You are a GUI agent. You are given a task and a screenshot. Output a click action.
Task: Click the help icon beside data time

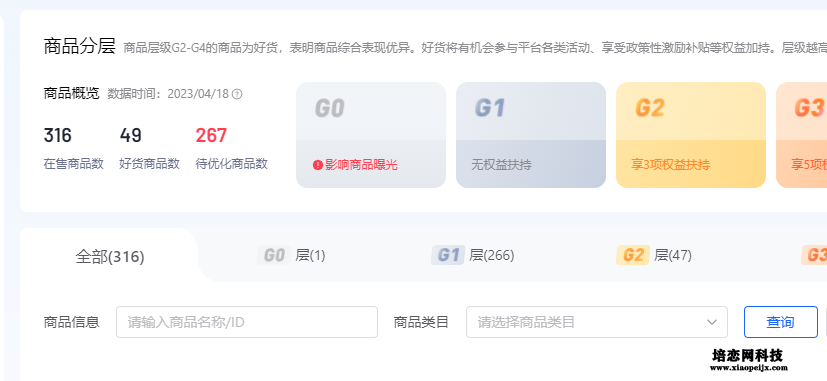click(x=237, y=94)
